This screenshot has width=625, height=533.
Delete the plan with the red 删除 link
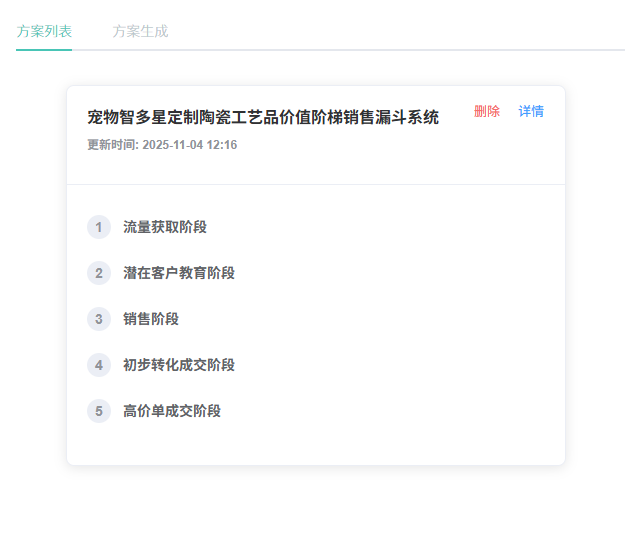click(487, 111)
